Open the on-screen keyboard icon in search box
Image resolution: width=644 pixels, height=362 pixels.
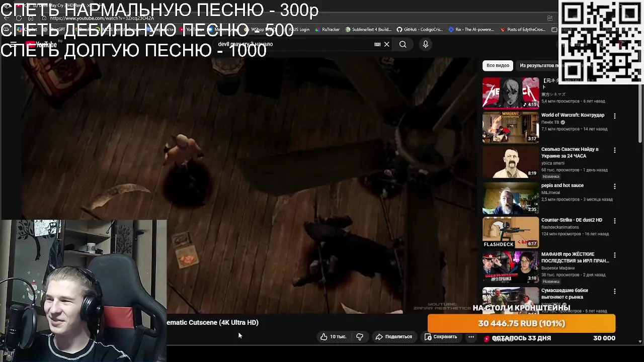377,44
